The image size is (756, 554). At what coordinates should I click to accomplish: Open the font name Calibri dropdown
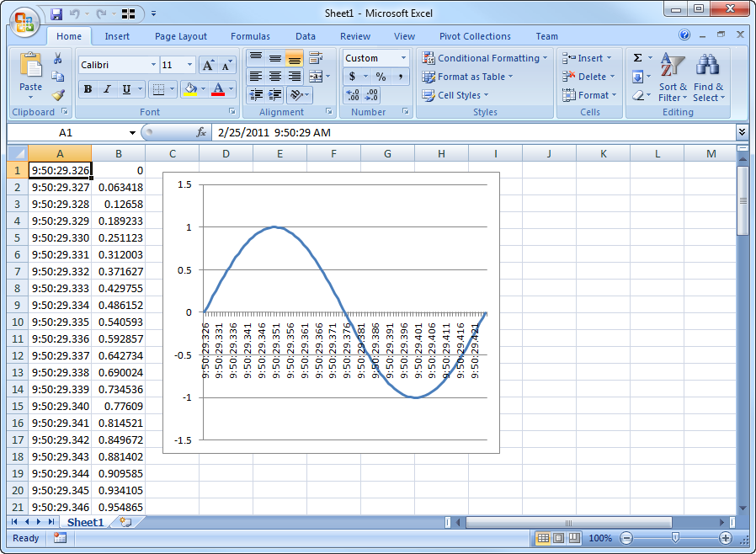click(153, 65)
